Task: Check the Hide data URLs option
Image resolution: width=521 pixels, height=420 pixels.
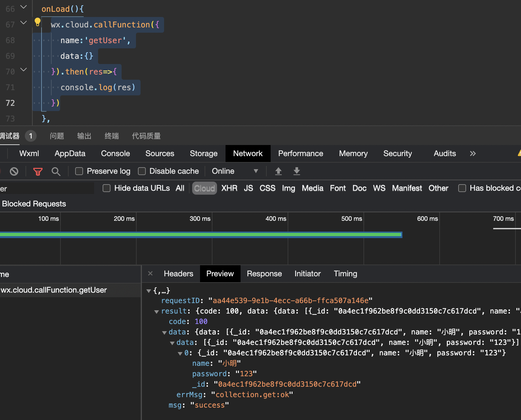Action: 107,188
